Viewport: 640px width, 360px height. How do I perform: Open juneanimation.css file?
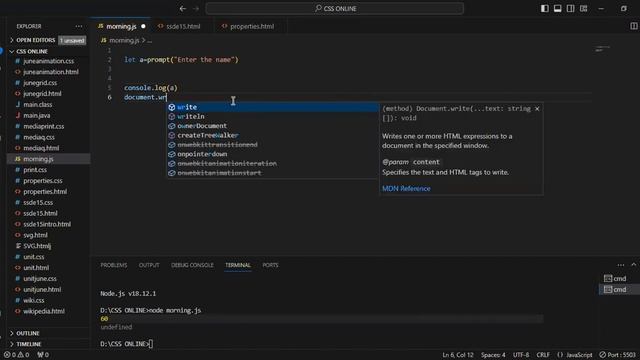coord(48,61)
